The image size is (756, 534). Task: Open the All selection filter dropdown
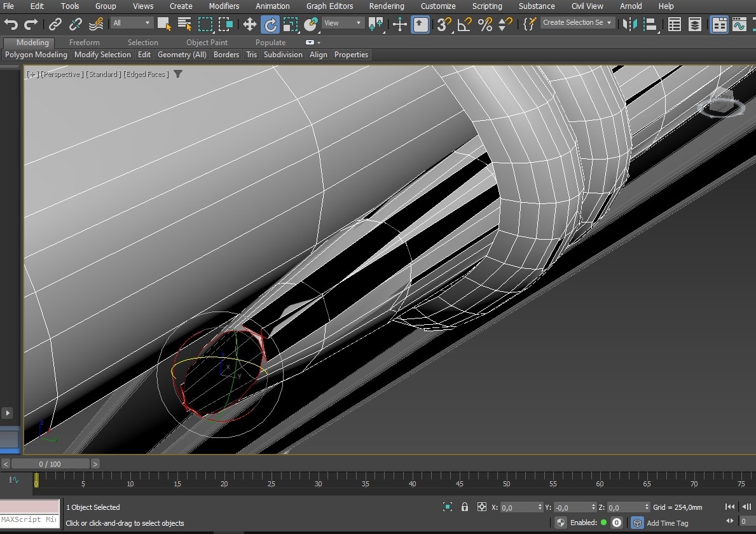click(x=132, y=23)
